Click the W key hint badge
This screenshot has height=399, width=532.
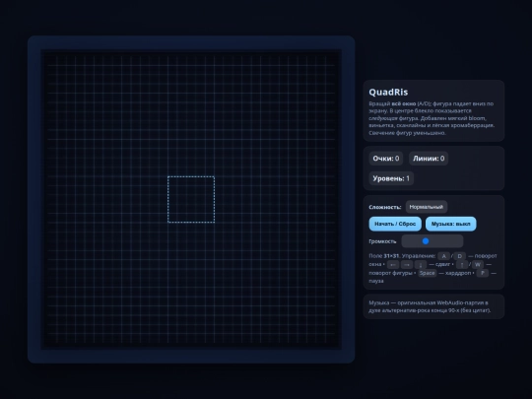pos(478,265)
